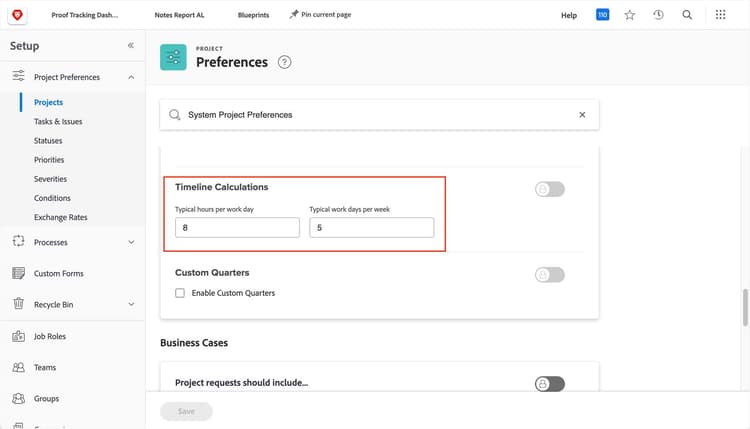Viewport: 750px width, 429px height.
Task: Expand the Processes section
Action: click(x=131, y=242)
